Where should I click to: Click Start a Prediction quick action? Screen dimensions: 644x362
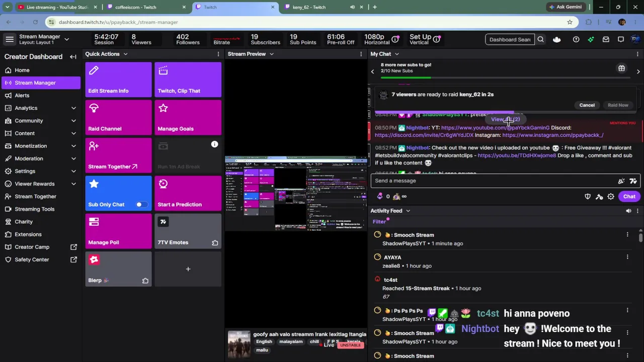188,194
